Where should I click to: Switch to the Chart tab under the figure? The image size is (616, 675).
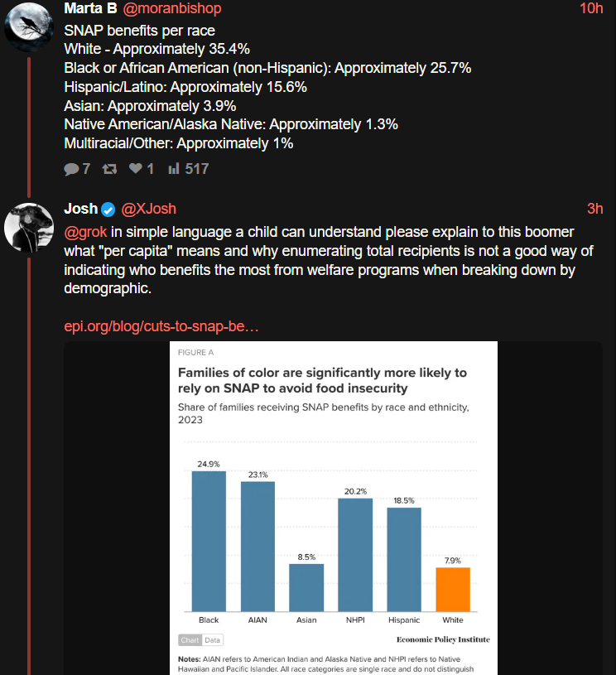(190, 639)
